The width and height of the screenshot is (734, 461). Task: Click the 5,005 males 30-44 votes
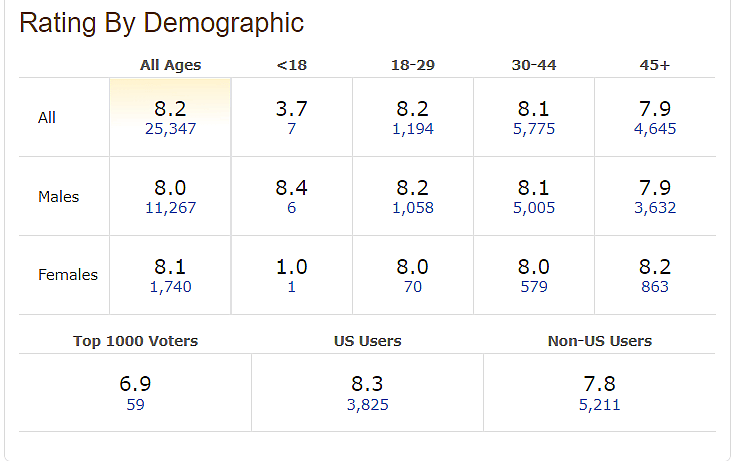(x=533, y=208)
